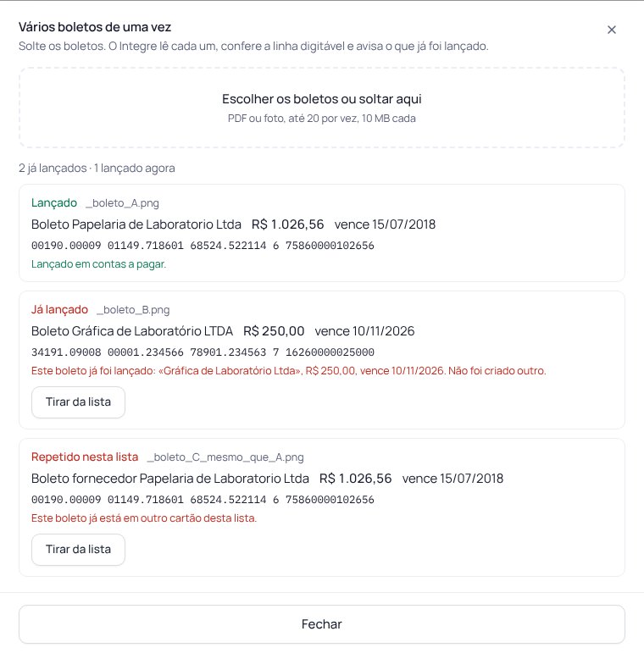Select the "Boleto Gráfica de Laboratório LTDA" title
This screenshot has width=644, height=659.
tap(132, 331)
